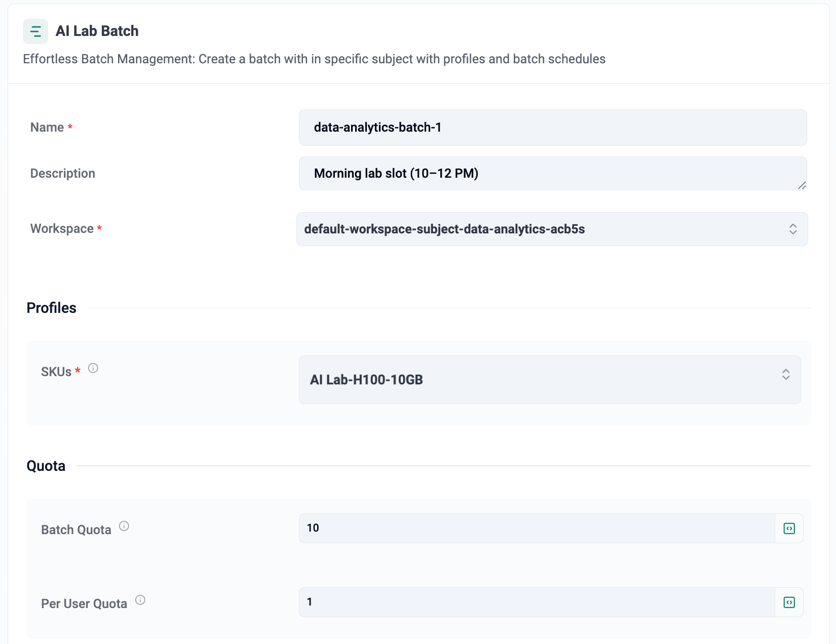Click the code icon in Per User Quota field
Image resolution: width=836 pixels, height=644 pixels.
(789, 602)
